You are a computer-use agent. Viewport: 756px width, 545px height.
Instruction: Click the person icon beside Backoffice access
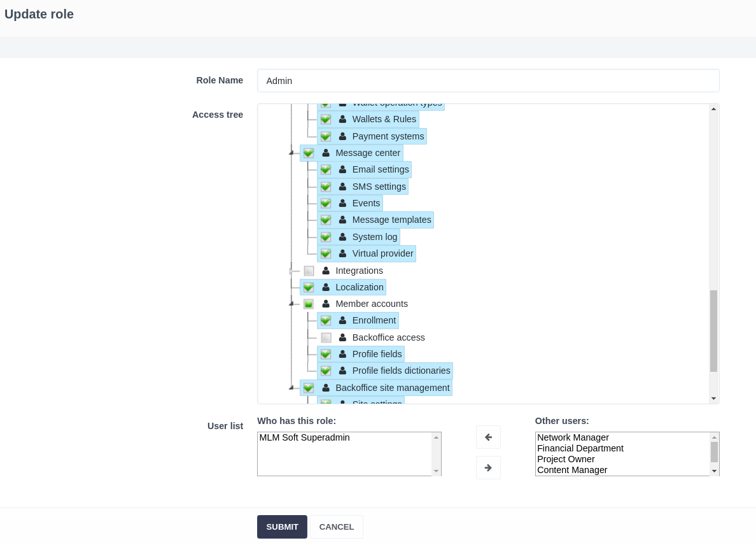click(x=342, y=338)
